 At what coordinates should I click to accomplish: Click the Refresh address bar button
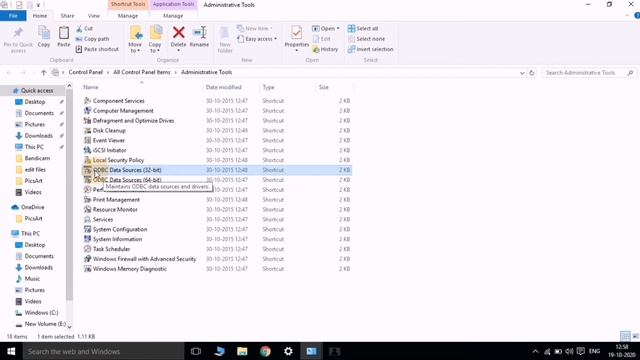[x=531, y=73]
